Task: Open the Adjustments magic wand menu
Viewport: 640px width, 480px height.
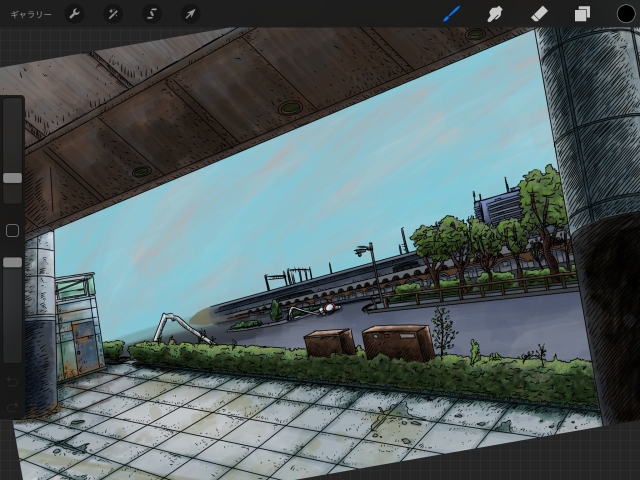Action: coord(113,14)
